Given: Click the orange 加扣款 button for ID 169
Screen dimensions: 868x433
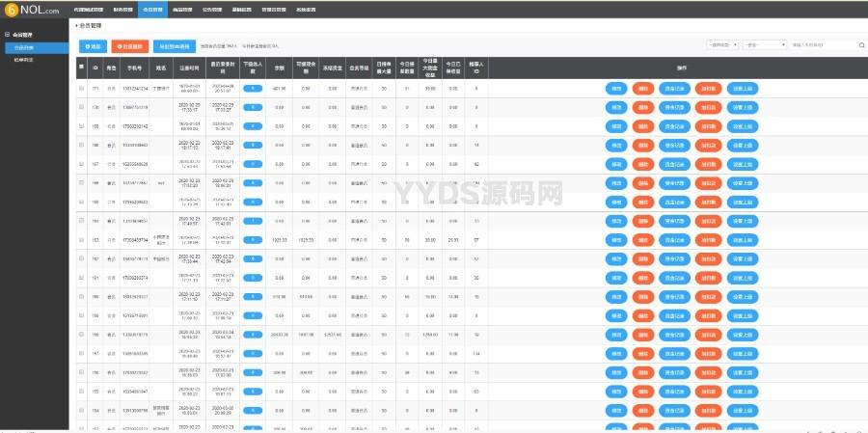Looking at the screenshot, I should pyautogui.click(x=707, y=126).
